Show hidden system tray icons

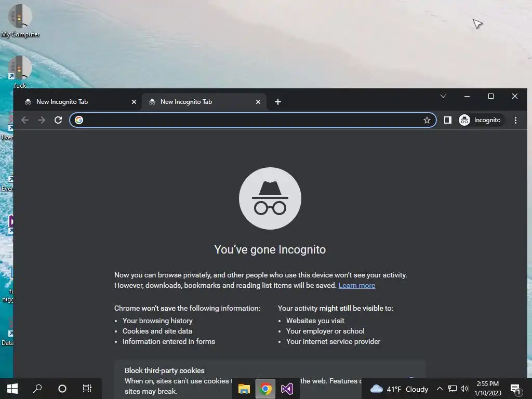[440, 389]
